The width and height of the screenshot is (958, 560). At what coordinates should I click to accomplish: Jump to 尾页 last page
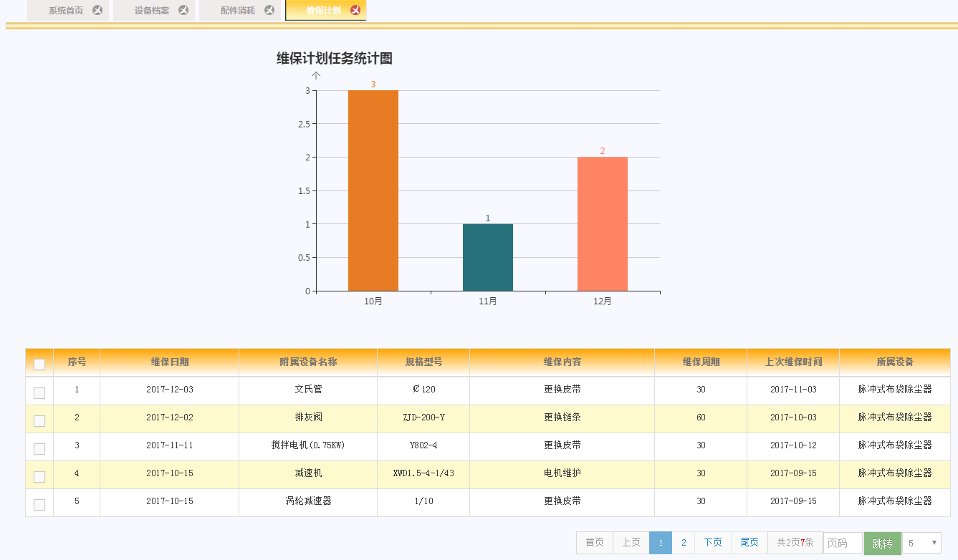(749, 543)
